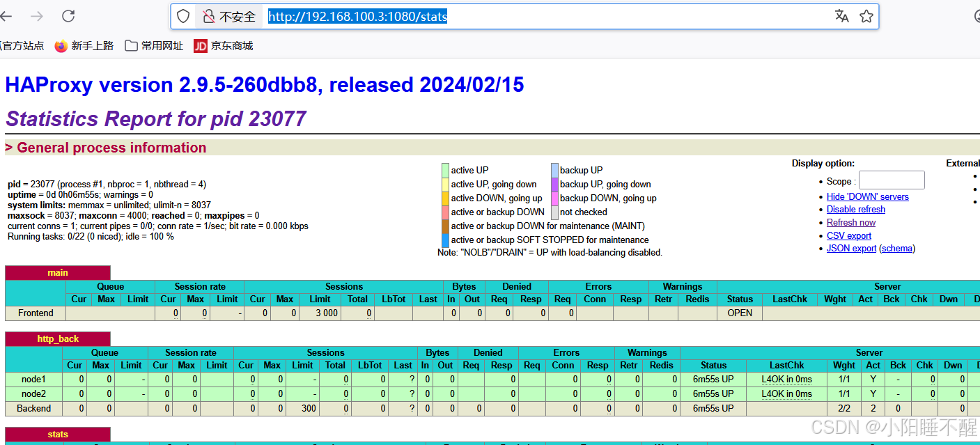
Task: Click the OPEN status cell of Frontend
Action: pos(740,313)
